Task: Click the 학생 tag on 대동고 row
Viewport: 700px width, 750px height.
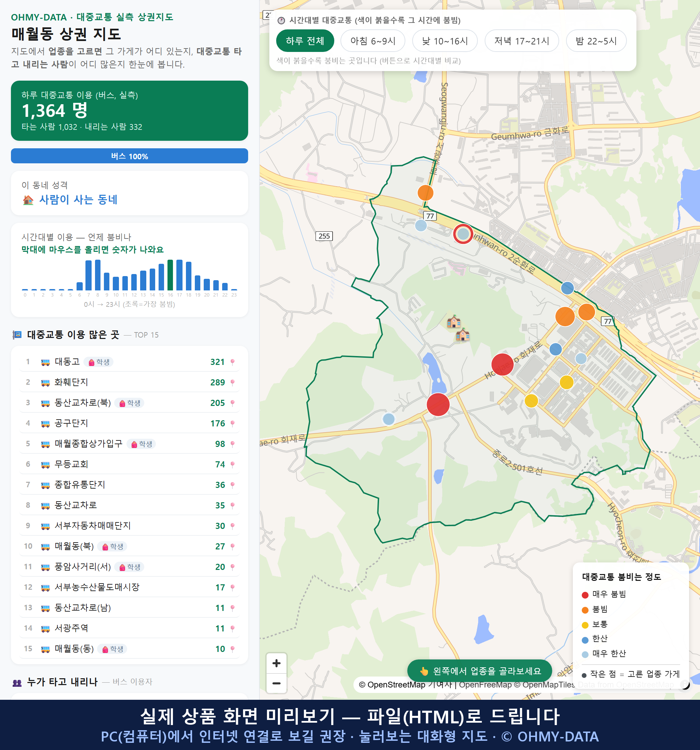Action: point(98,362)
